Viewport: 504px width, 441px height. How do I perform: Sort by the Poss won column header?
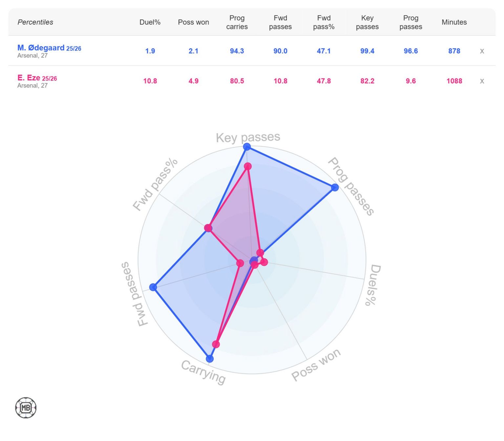tap(193, 22)
